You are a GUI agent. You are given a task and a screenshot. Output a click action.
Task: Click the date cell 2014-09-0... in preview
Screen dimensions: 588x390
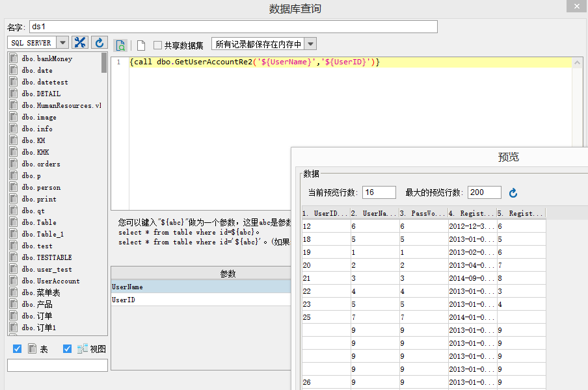(472, 278)
